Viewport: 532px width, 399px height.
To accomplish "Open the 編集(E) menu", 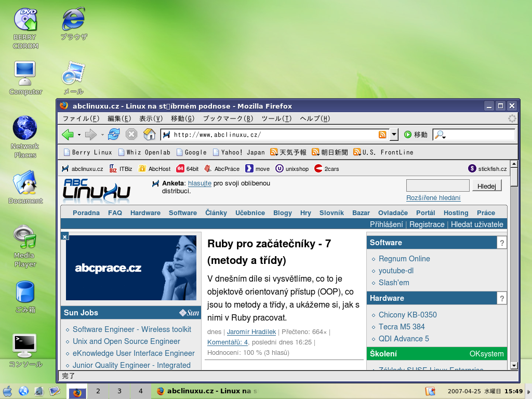I will [119, 118].
